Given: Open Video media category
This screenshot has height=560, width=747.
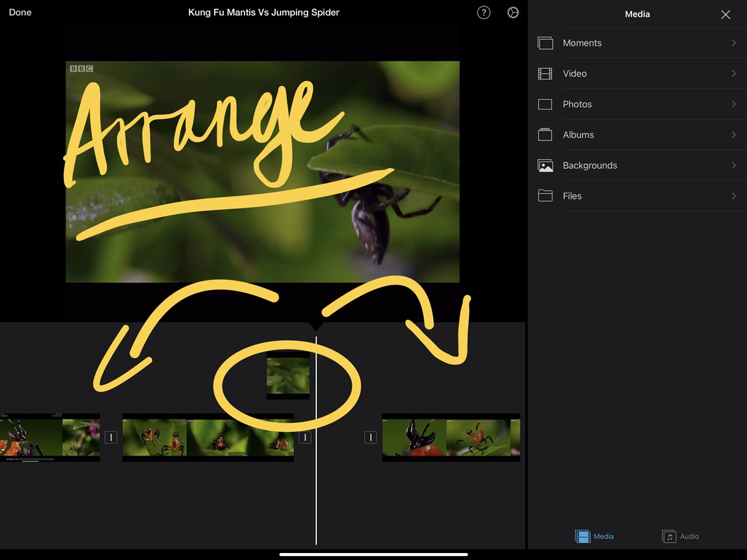Looking at the screenshot, I should click(637, 73).
